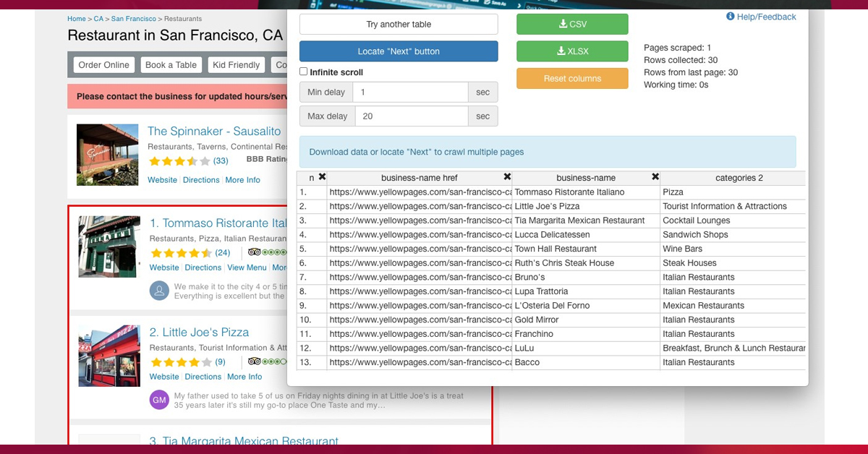
Task: Click Little Joe's Pizza storefront thumbnail
Action: click(109, 356)
